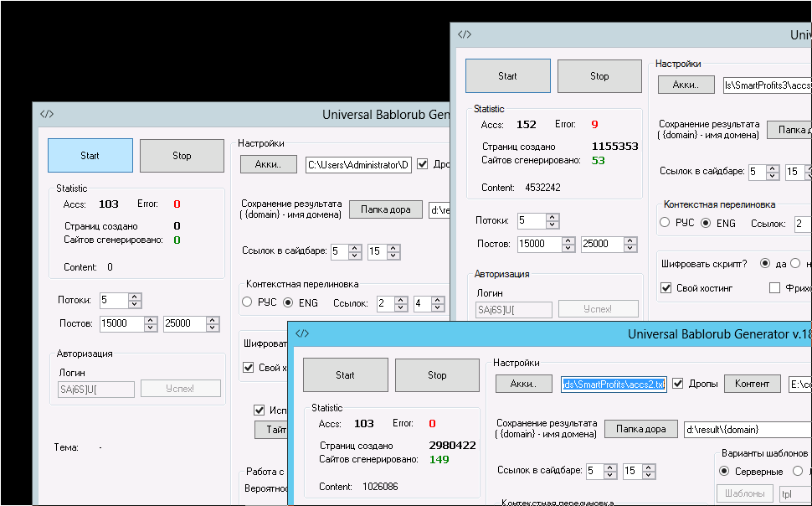Select Серверные template option in front window
The height and width of the screenshot is (506, 812).
724,472
